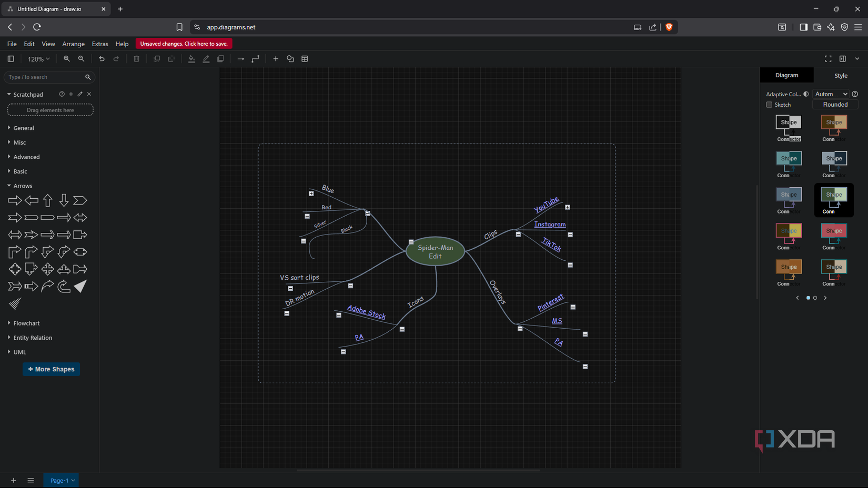The width and height of the screenshot is (868, 488).
Task: Click the Redo icon in the toolbar
Action: click(116, 58)
